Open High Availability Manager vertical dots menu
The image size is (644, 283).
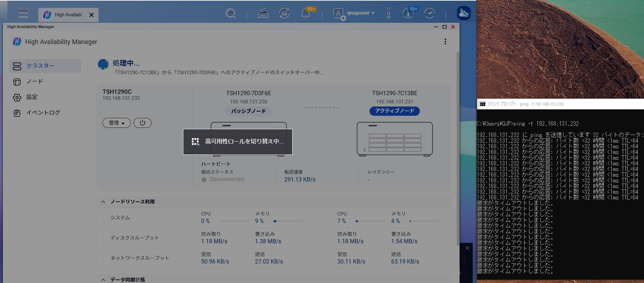445,42
